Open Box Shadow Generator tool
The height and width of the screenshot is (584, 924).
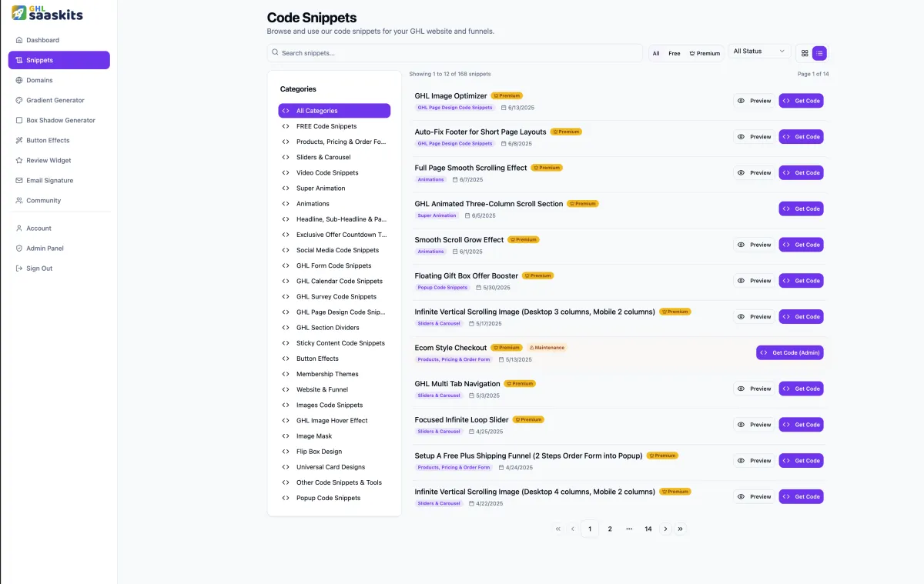59,120
